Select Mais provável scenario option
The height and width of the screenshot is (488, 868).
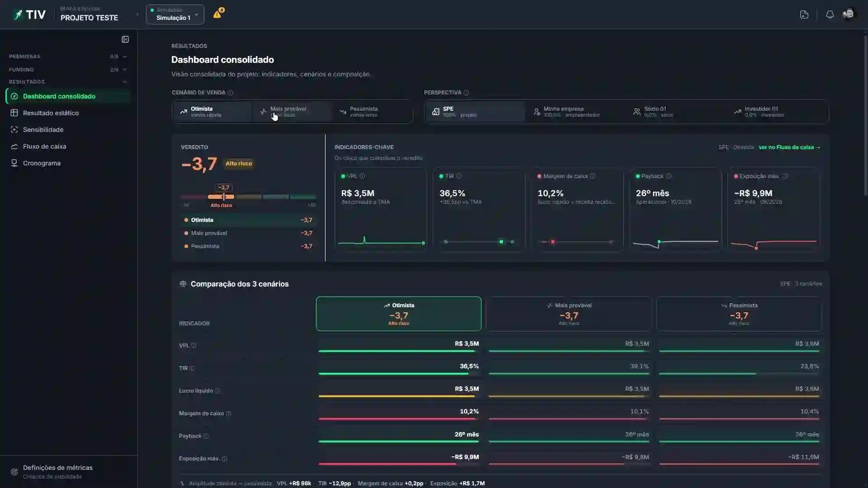pos(292,112)
